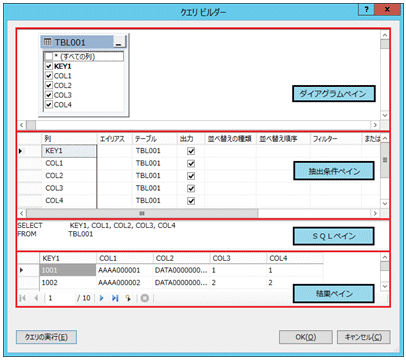This screenshot has height=360, width=406.
Task: Toggle the 出力 checkbox for the COL3 row
Action: (x=191, y=188)
